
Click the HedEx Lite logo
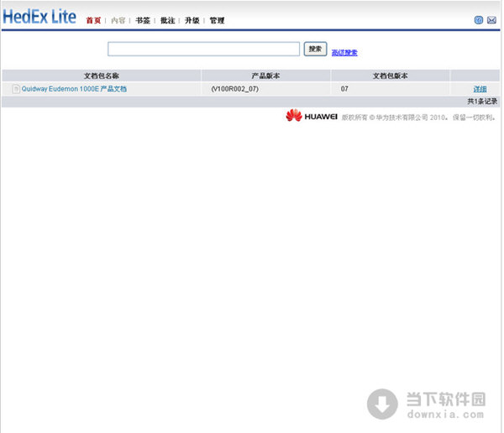(39, 17)
